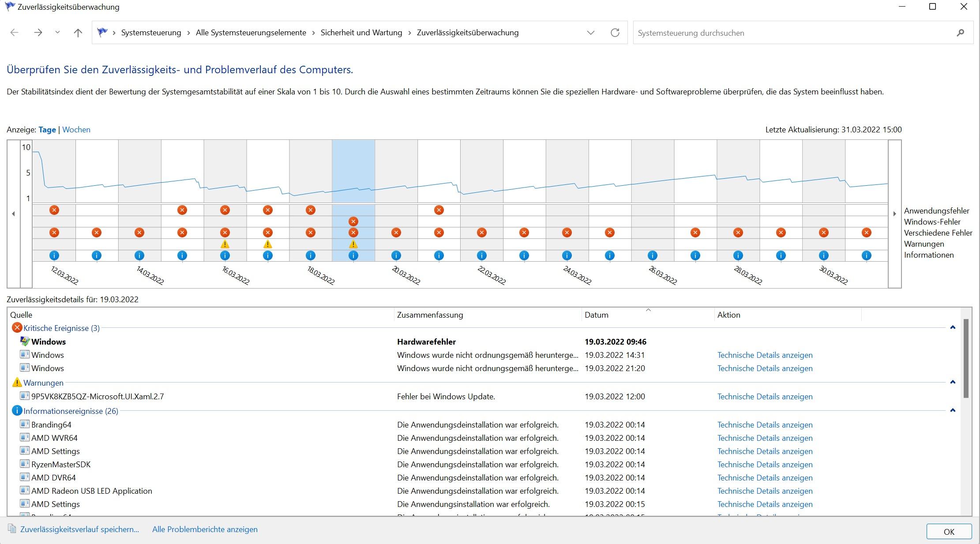
Task: Sort list by Quelle column
Action: tap(201, 315)
